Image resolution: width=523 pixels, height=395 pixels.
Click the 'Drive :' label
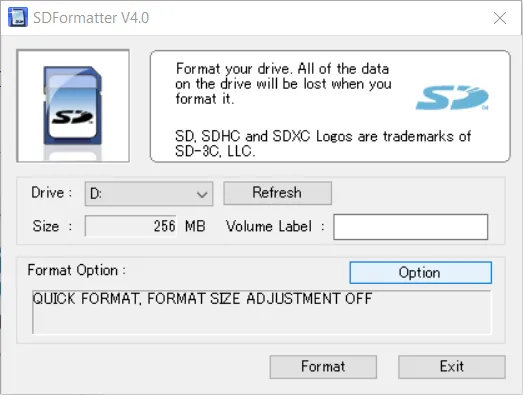coord(51,193)
